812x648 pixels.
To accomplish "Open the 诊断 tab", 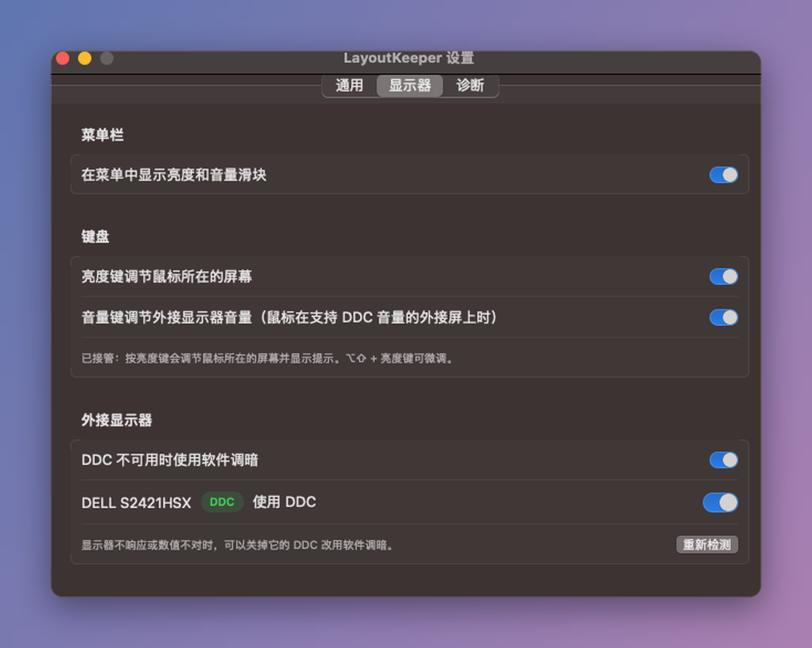I will click(x=470, y=86).
